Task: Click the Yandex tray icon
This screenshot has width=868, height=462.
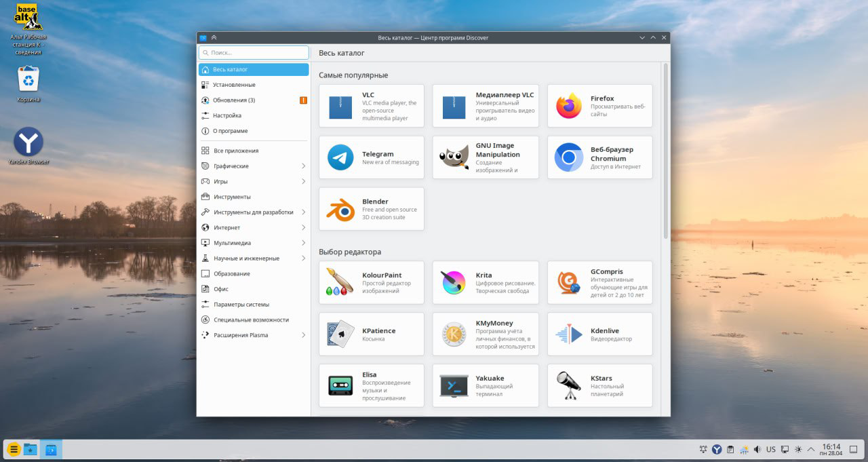Action: coord(716,449)
